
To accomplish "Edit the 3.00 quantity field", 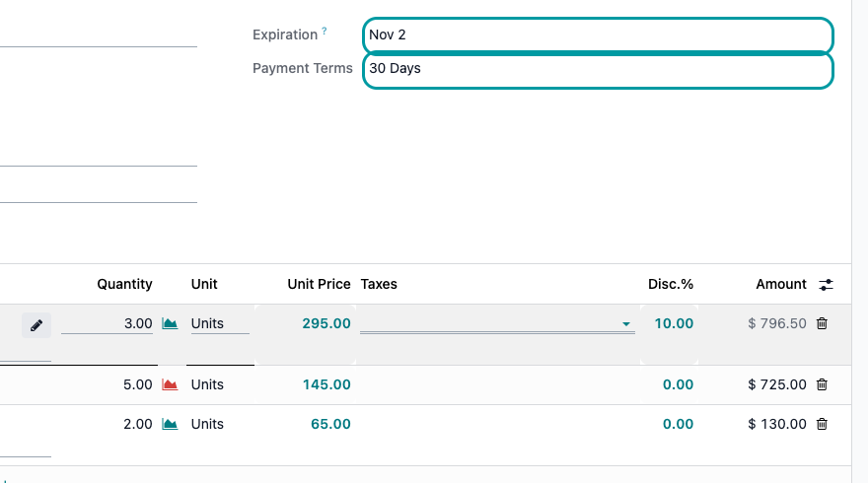I will [107, 323].
